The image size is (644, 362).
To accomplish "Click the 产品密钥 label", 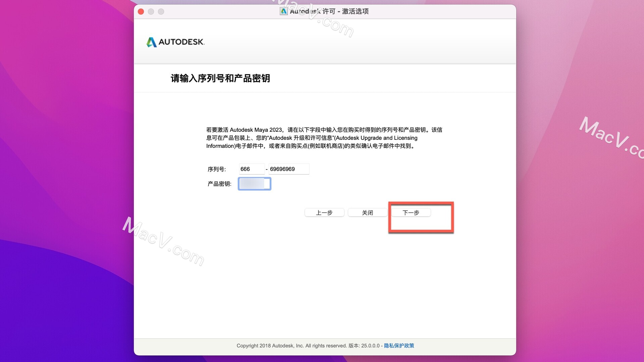I will 219,184.
